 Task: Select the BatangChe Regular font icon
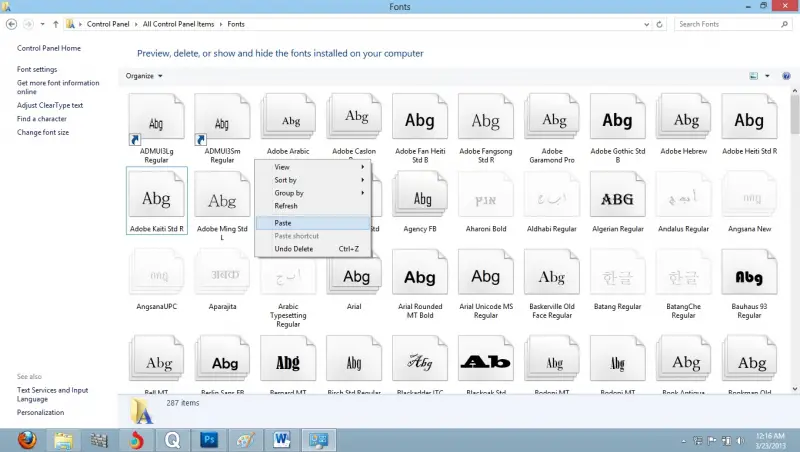click(x=683, y=272)
